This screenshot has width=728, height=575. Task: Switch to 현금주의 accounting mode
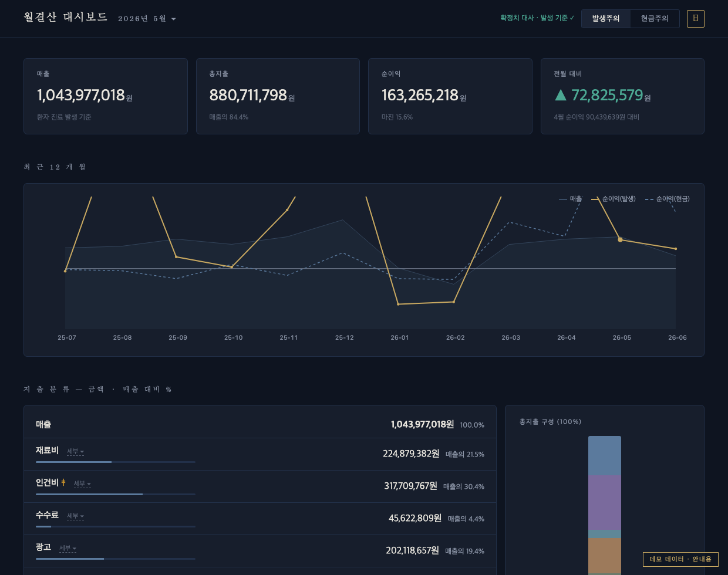tap(655, 19)
